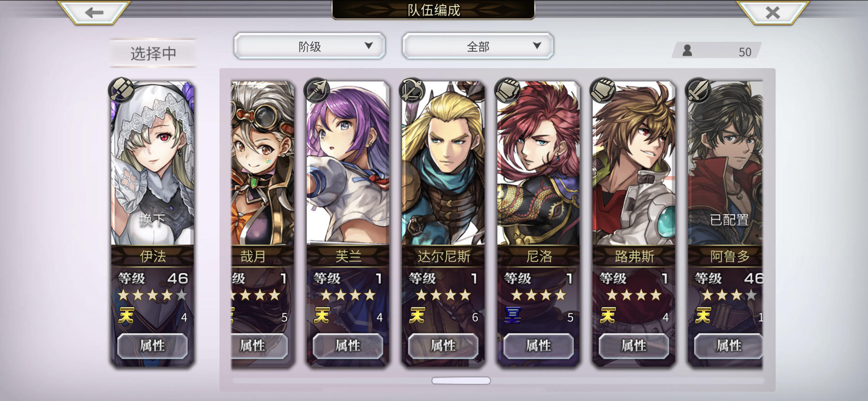Click the hammer weapon icon on 伊法
The image size is (868, 401).
pos(121,90)
